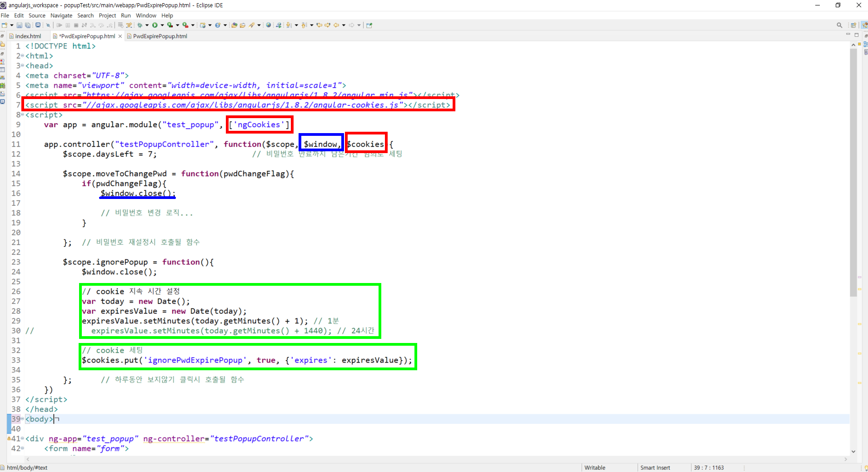Image resolution: width=868 pixels, height=472 pixels.
Task: Collapse the form fold on line 42
Action: pos(22,448)
